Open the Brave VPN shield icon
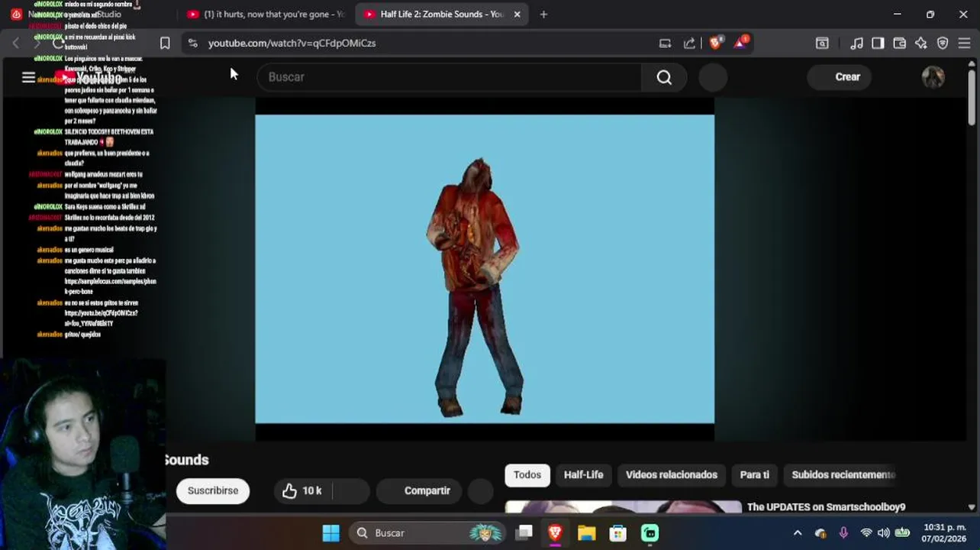Image resolution: width=980 pixels, height=550 pixels. click(943, 44)
